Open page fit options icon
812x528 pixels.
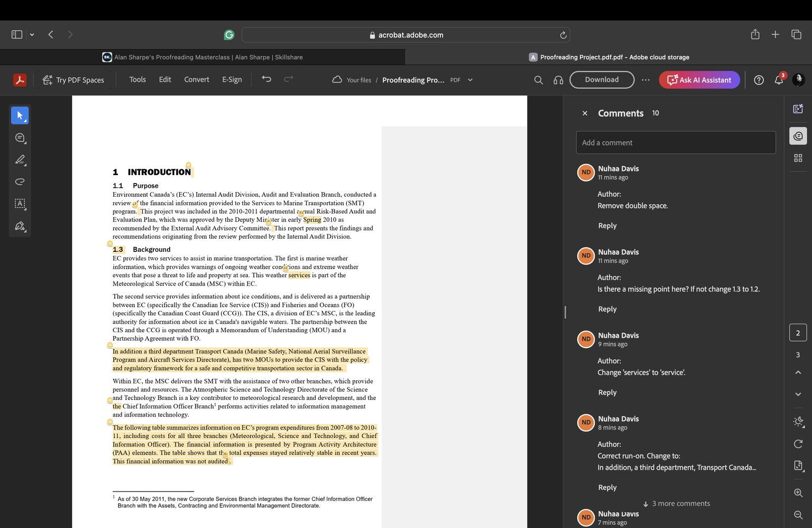(x=798, y=466)
